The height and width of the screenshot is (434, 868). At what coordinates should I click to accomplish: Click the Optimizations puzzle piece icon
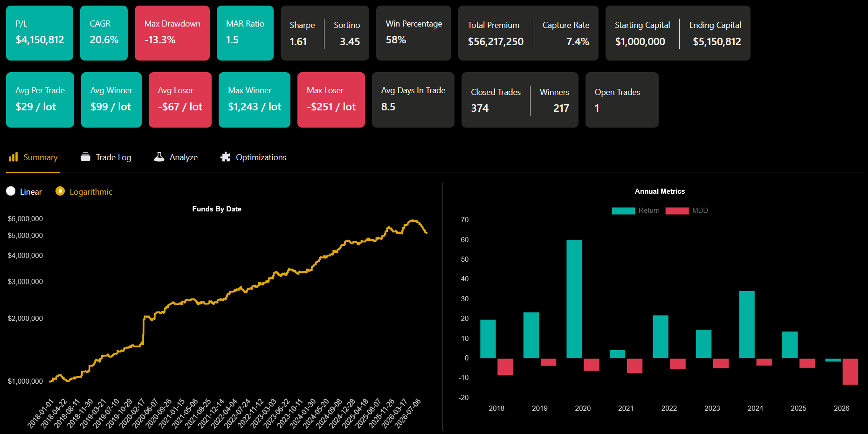[226, 157]
